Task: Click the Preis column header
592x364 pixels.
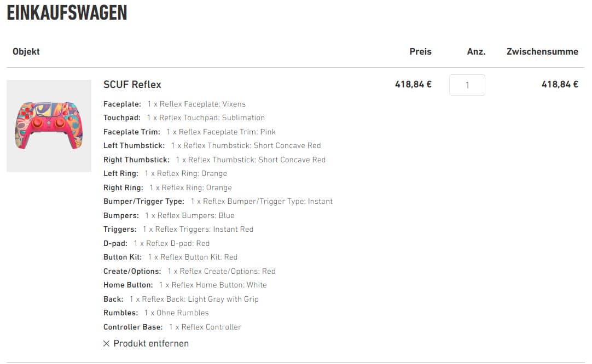Action: 420,52
